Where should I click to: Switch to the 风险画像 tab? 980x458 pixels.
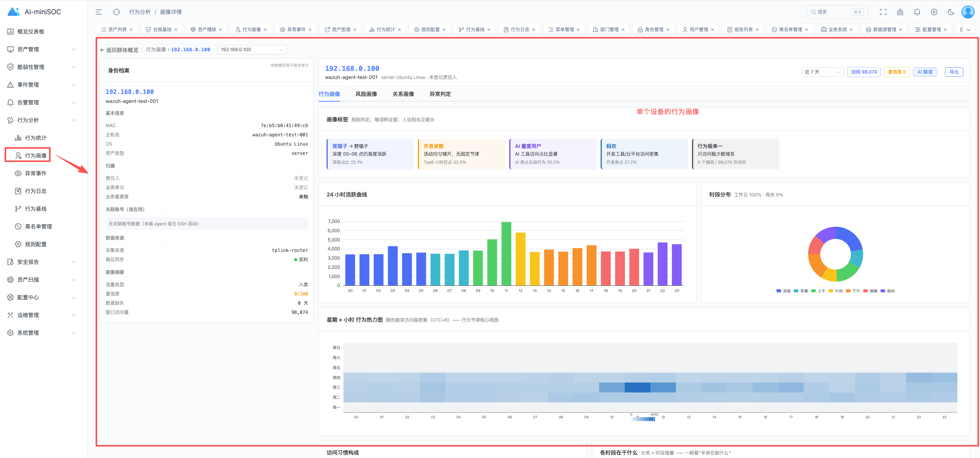pyautogui.click(x=366, y=94)
